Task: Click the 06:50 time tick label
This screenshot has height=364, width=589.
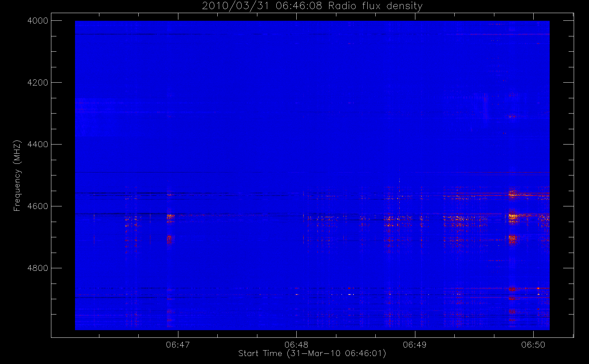Action: click(x=533, y=345)
